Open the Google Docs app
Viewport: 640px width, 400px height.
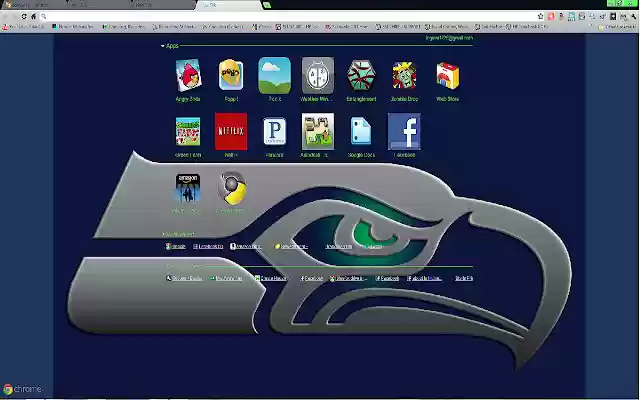coord(361,131)
